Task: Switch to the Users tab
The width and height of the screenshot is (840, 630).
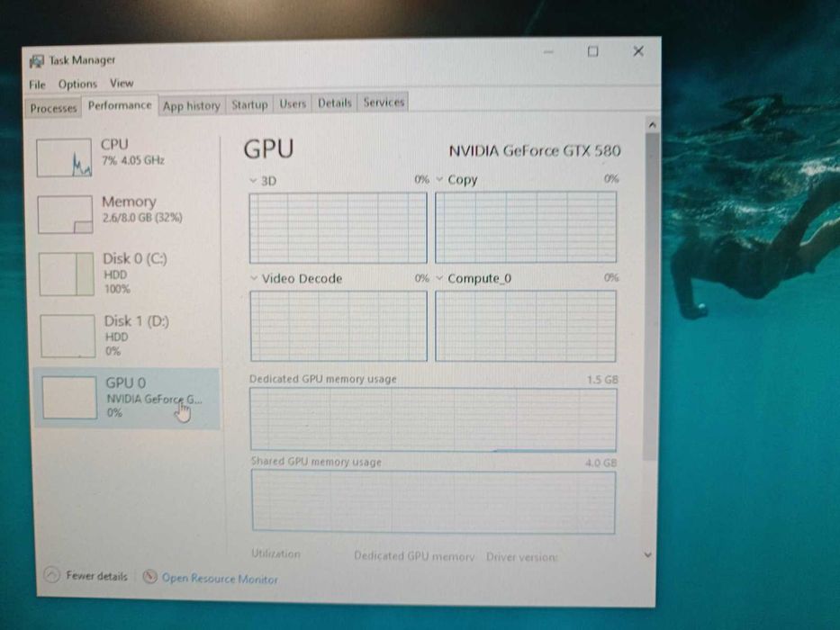Action: click(293, 103)
